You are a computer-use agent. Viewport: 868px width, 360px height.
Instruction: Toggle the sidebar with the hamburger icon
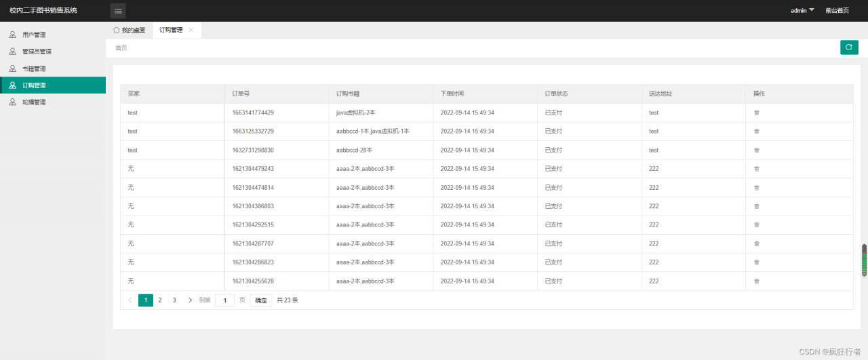coord(118,11)
